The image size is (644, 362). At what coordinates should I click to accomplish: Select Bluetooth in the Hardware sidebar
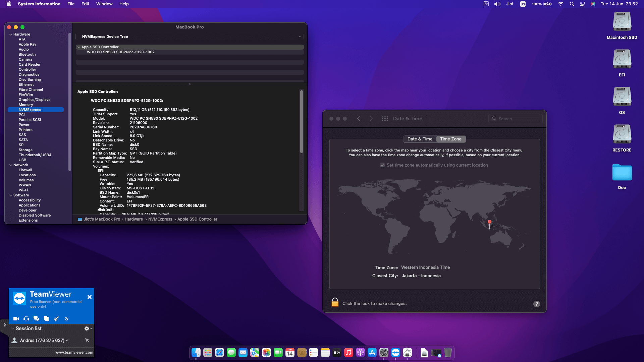[x=27, y=54]
